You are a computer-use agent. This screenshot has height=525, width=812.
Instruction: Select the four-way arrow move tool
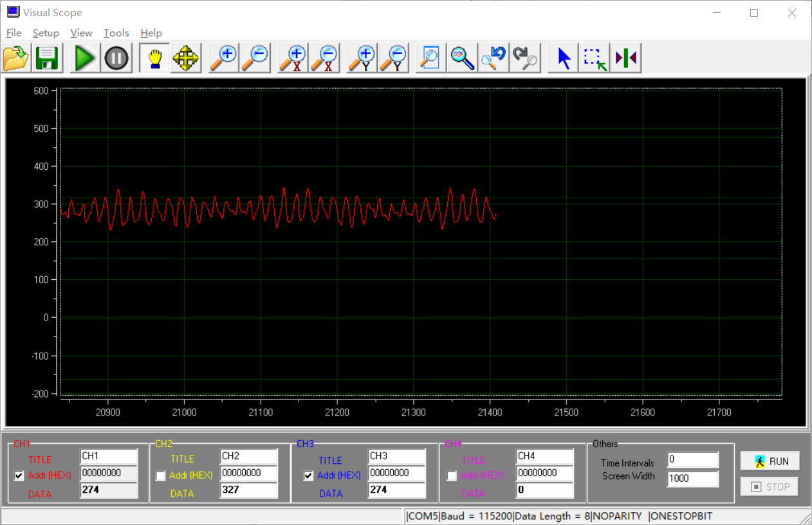tap(185, 58)
